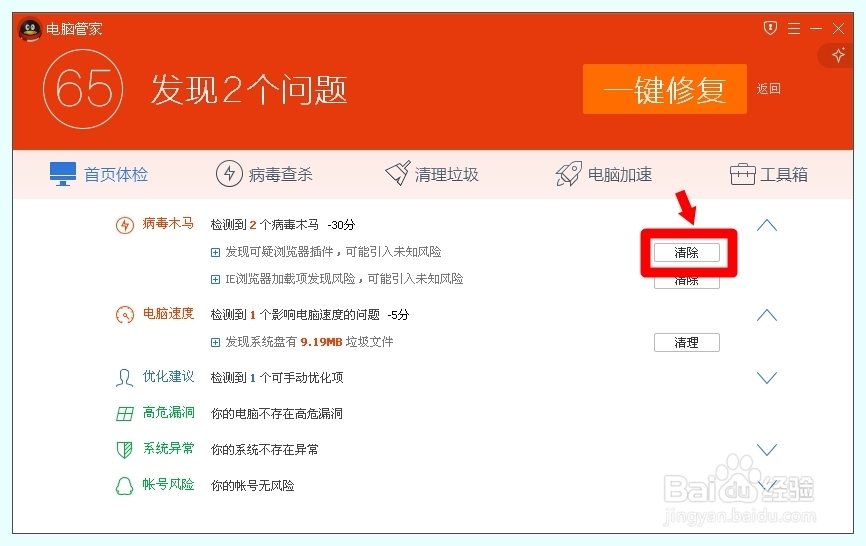Viewport: 866px width, 546px height.
Task: Switch to the 病毒查杀 tab
Action: (264, 174)
